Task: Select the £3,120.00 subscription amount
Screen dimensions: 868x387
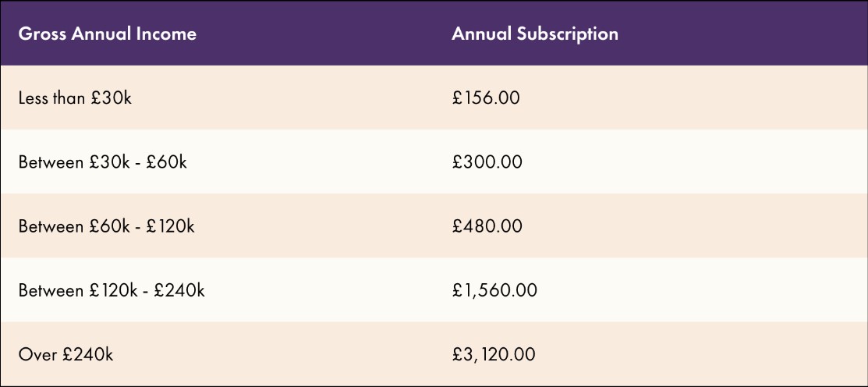Action: click(494, 354)
